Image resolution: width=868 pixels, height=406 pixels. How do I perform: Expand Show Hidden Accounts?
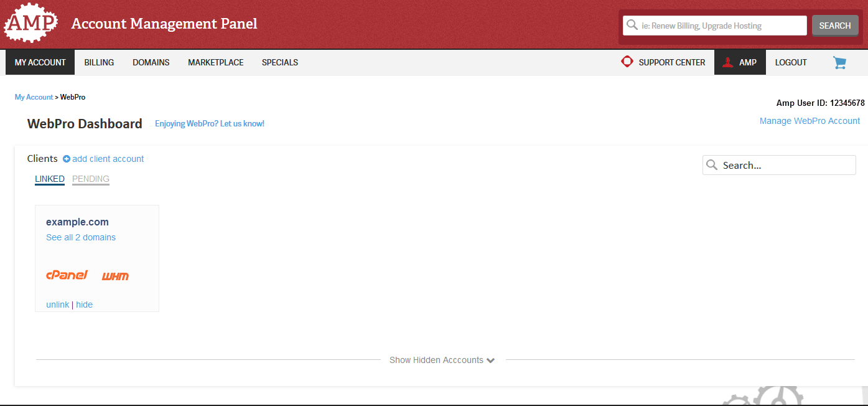[442, 360]
